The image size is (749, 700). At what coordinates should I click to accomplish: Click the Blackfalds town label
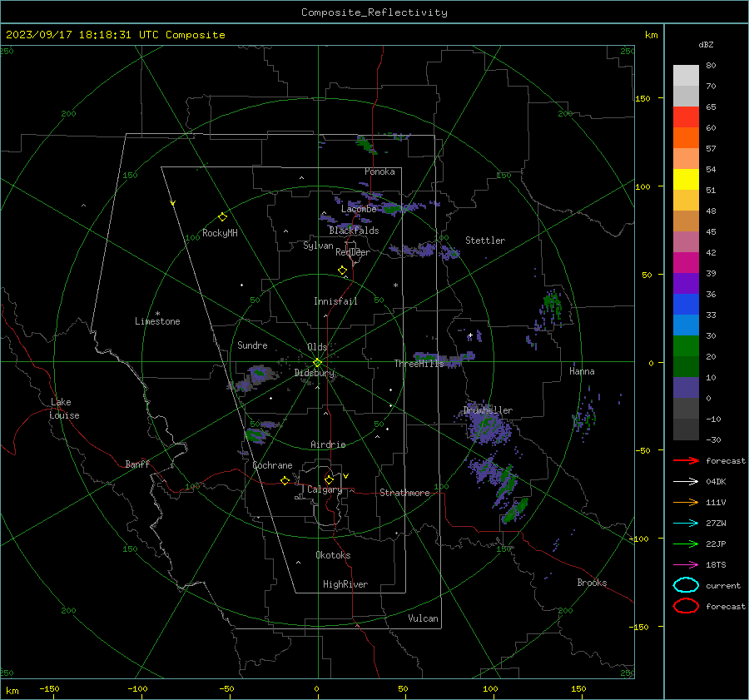(354, 231)
